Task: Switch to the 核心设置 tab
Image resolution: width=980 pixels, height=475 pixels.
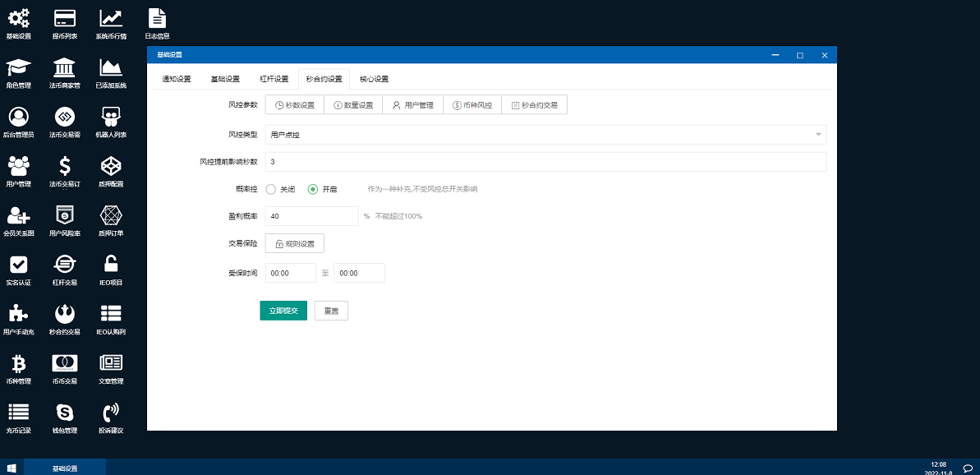Action: click(x=374, y=80)
